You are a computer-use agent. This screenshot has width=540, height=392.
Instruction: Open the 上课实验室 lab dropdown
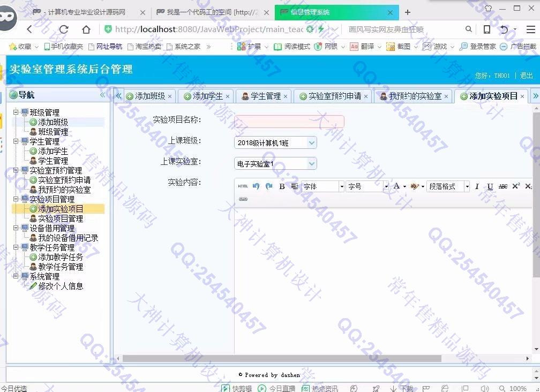[x=275, y=164]
